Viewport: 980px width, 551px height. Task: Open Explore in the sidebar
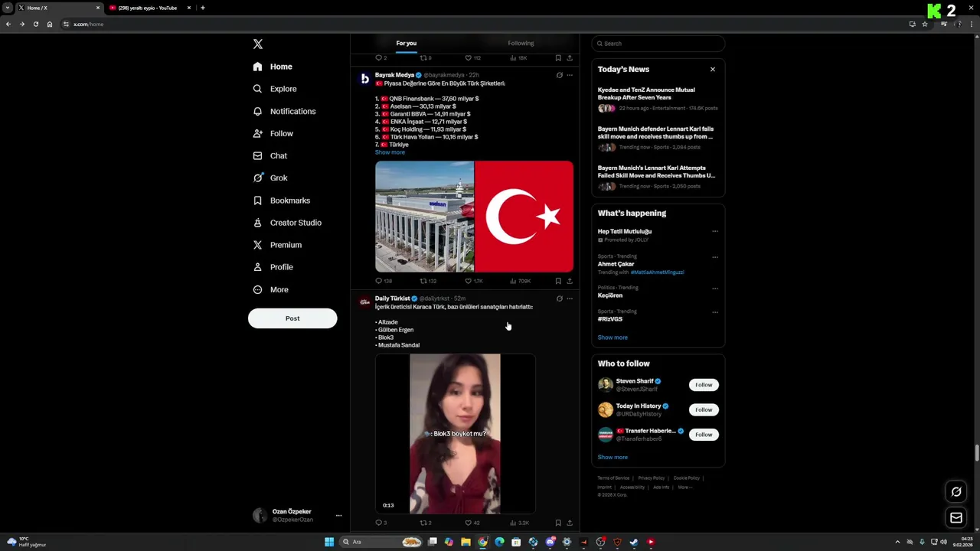click(275, 89)
